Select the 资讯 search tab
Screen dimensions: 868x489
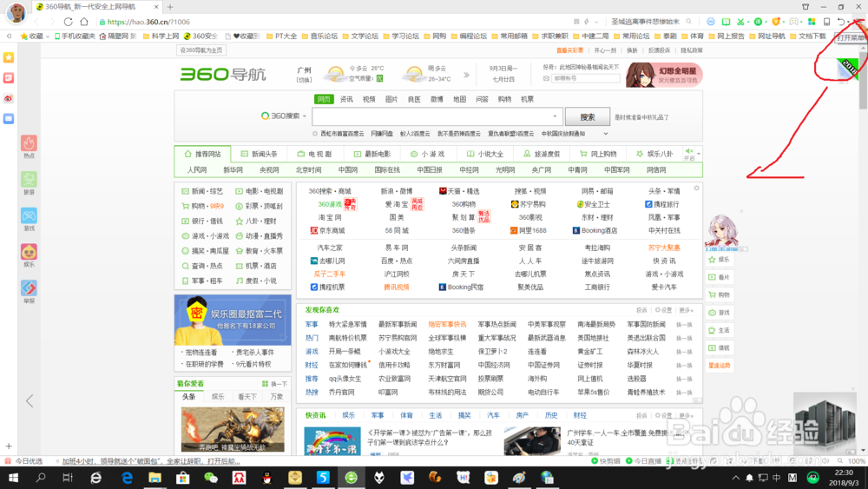pos(346,99)
